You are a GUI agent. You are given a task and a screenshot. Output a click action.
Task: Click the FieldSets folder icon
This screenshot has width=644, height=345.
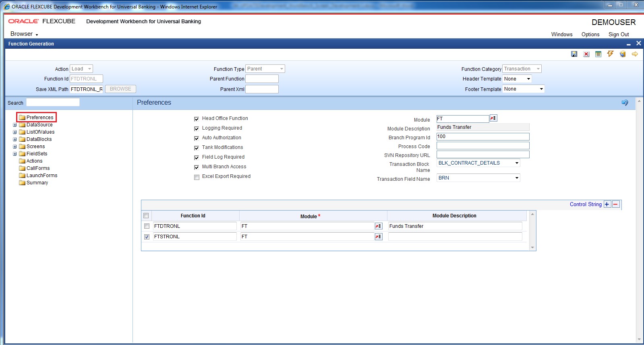coord(22,154)
